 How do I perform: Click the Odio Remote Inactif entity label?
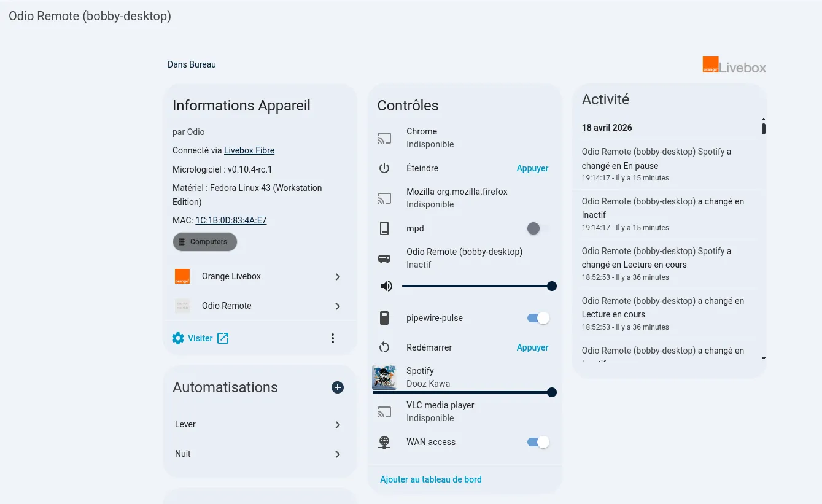coord(464,258)
